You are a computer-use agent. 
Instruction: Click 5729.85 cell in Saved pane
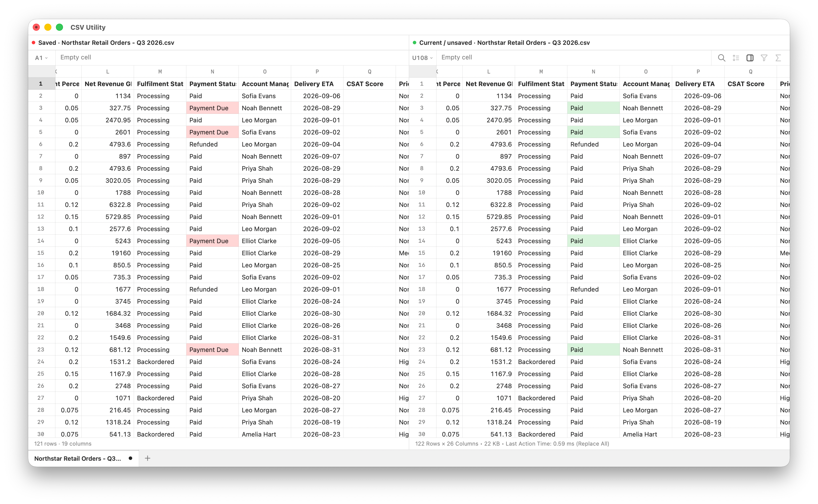(x=108, y=217)
